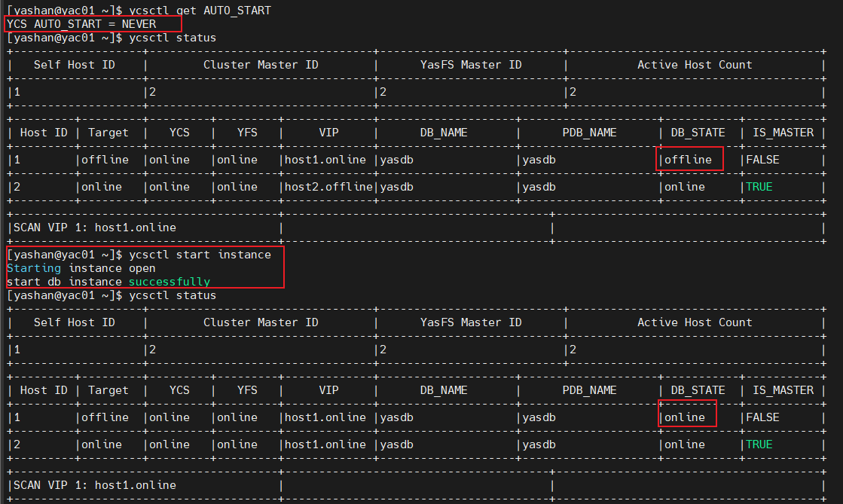Click green 'TRUE' IS_MASTER value in first table
843x504 pixels.
click(x=759, y=187)
